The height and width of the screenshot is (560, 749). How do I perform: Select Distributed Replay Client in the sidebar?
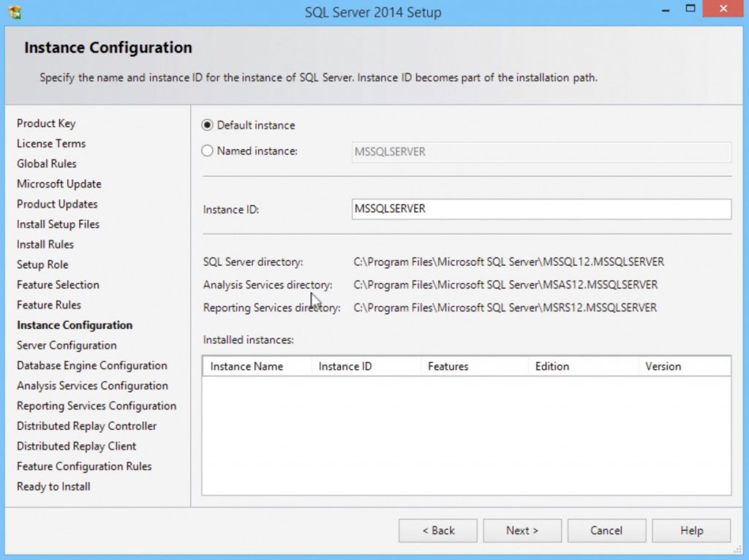pos(76,446)
